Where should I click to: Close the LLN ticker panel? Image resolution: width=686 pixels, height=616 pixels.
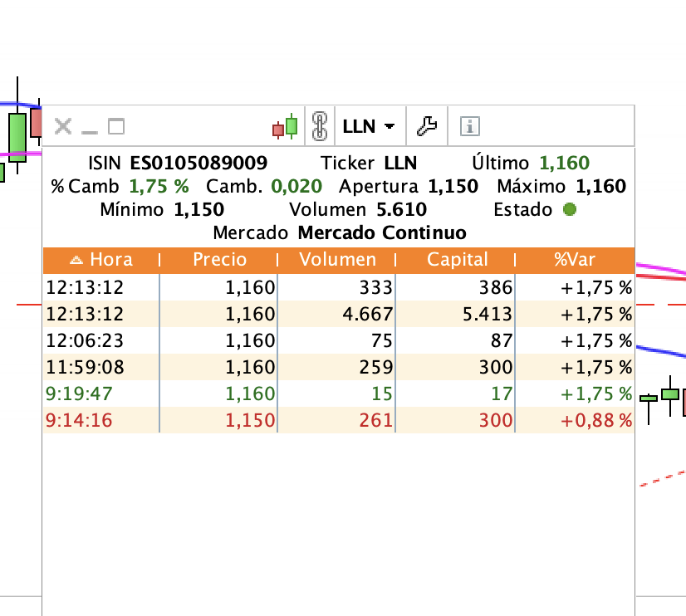click(62, 127)
